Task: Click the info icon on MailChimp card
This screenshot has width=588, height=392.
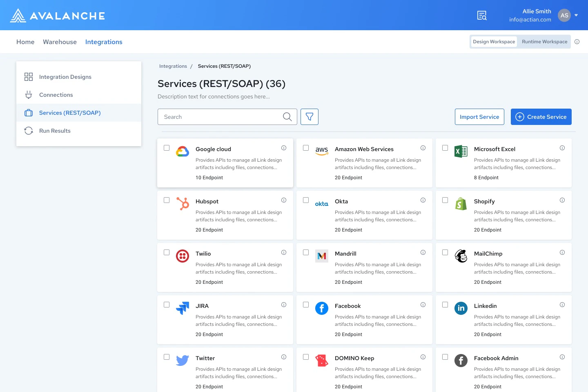Action: click(562, 252)
